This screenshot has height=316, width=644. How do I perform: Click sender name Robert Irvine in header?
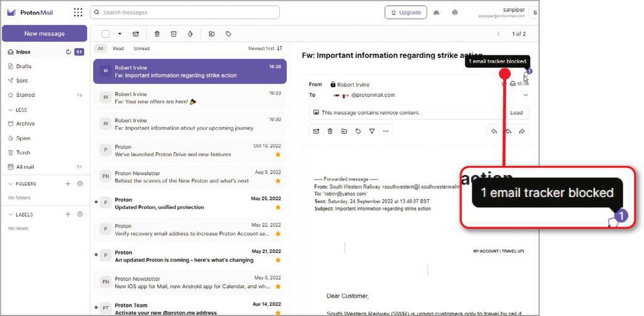pyautogui.click(x=353, y=84)
